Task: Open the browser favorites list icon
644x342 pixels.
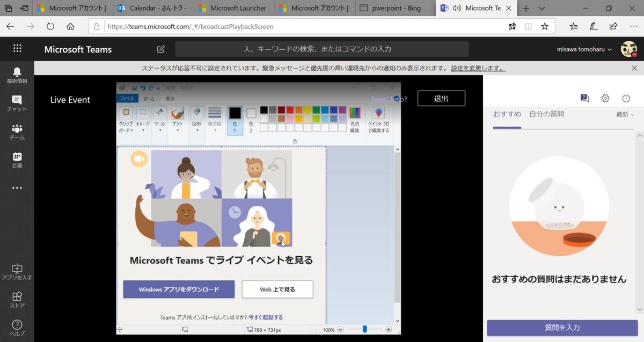Action: coord(574,26)
